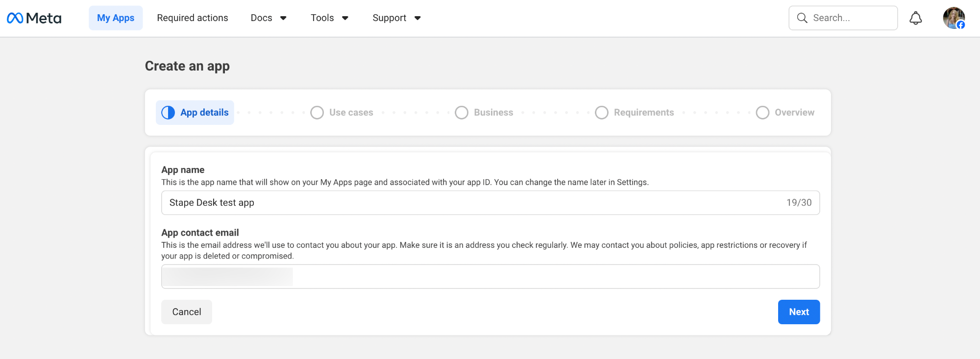980x359 pixels.
Task: Click into the Search box
Action: click(843, 18)
